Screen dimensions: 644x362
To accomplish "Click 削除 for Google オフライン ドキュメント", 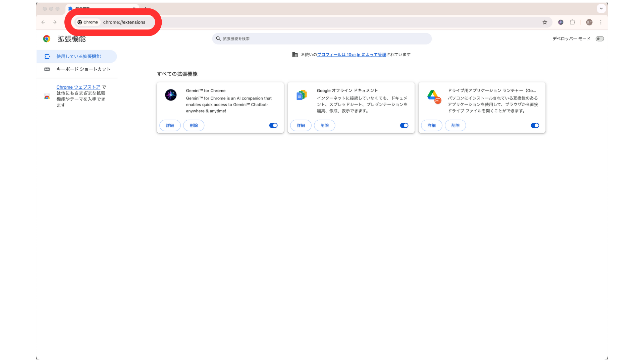I will [x=325, y=125].
